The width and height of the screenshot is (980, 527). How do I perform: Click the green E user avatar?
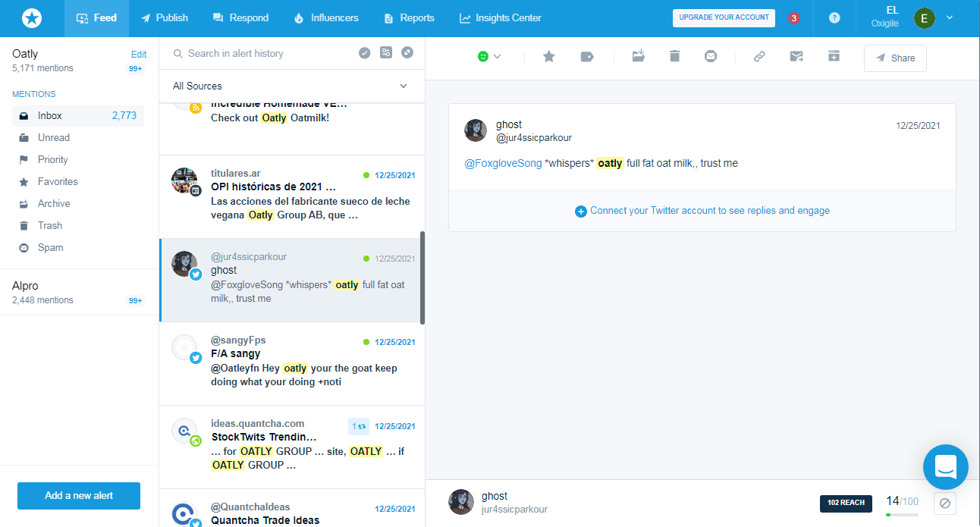coord(924,18)
